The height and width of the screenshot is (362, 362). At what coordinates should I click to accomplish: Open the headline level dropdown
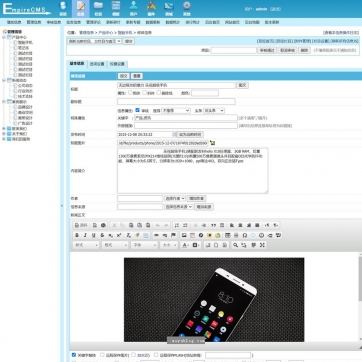point(214,110)
